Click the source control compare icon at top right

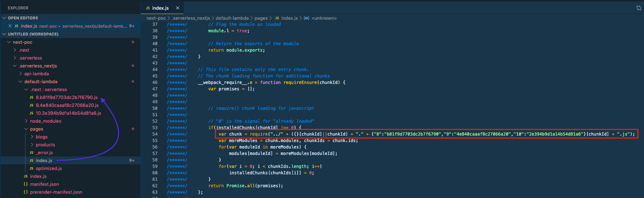coord(639,8)
